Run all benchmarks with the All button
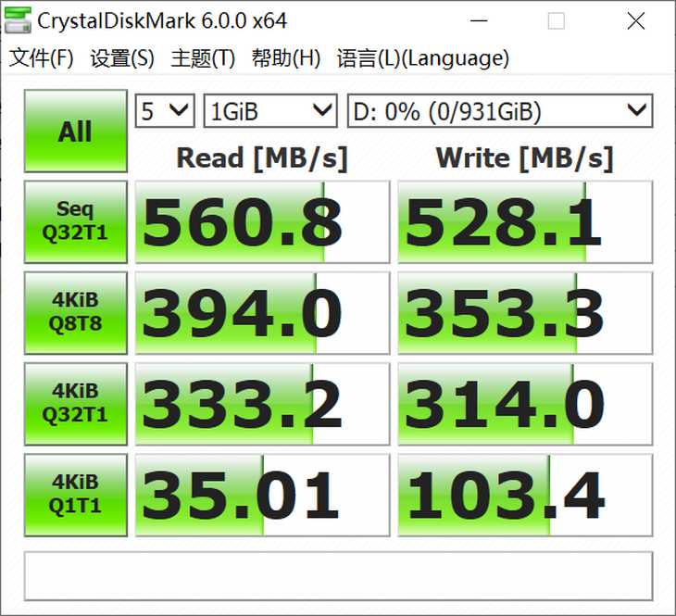The width and height of the screenshot is (676, 616). (75, 132)
